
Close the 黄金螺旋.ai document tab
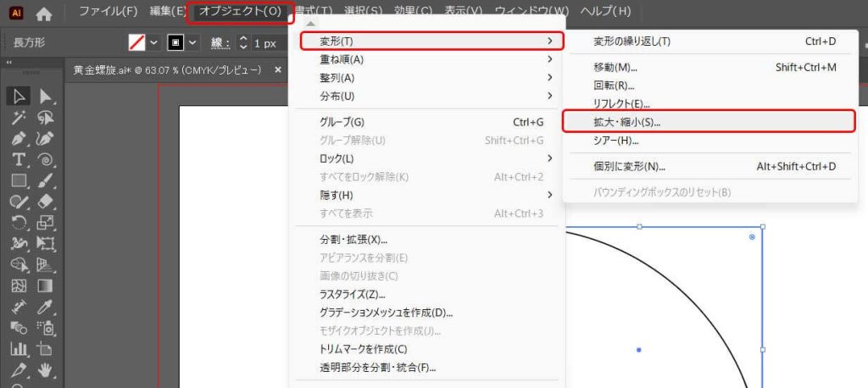(278, 69)
